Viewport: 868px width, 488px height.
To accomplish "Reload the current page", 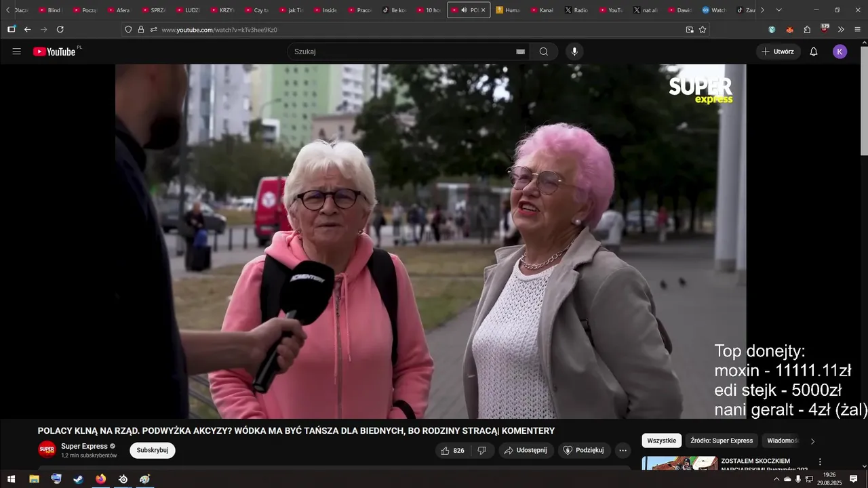I will point(60,29).
